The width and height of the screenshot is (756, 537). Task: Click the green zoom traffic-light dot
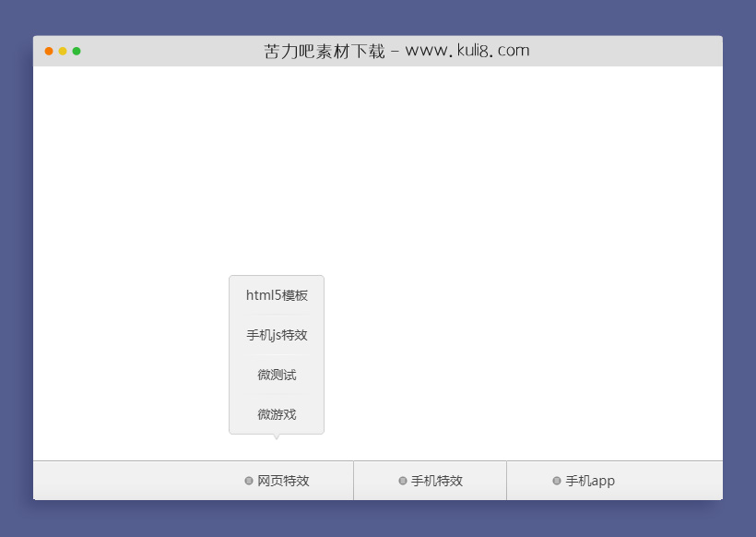coord(77,52)
